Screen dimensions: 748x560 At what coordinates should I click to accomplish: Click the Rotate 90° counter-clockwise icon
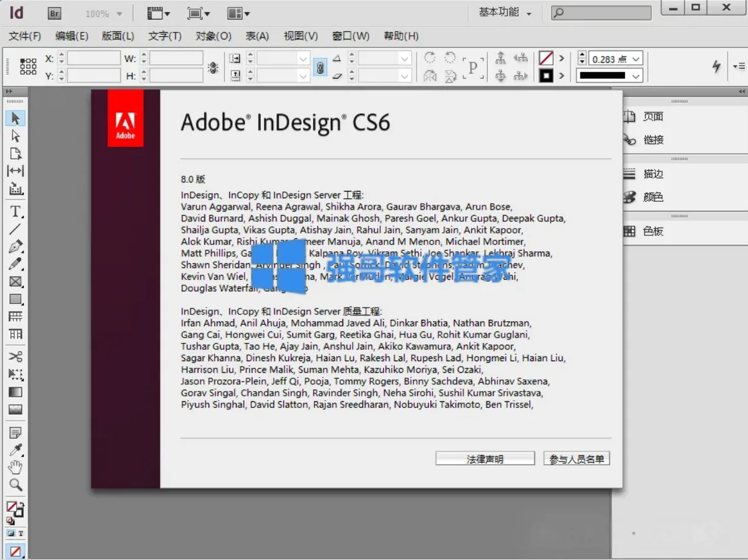point(450,58)
